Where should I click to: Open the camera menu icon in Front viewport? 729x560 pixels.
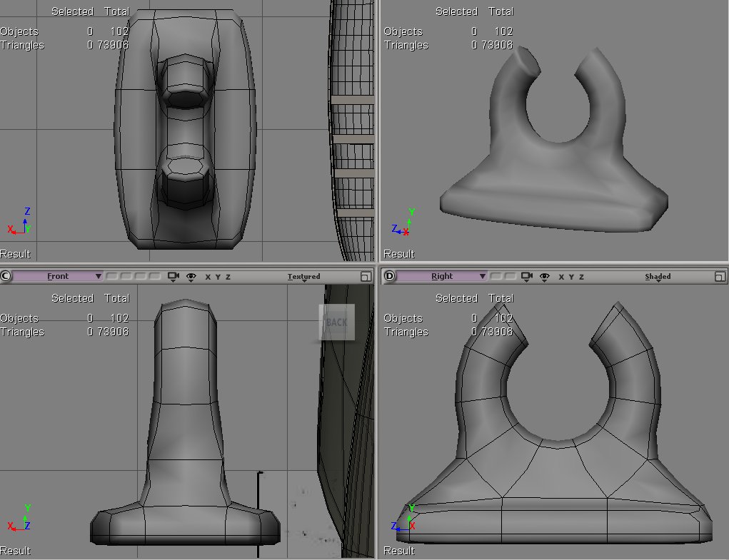(x=174, y=277)
